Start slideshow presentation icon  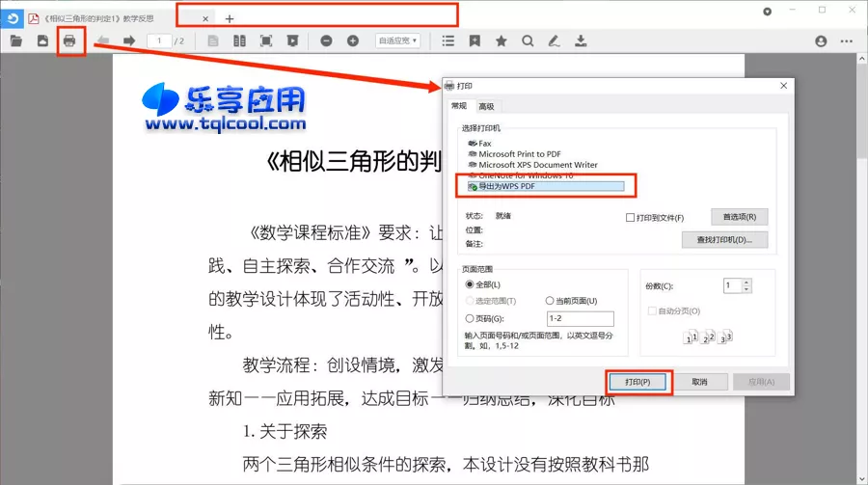click(293, 40)
